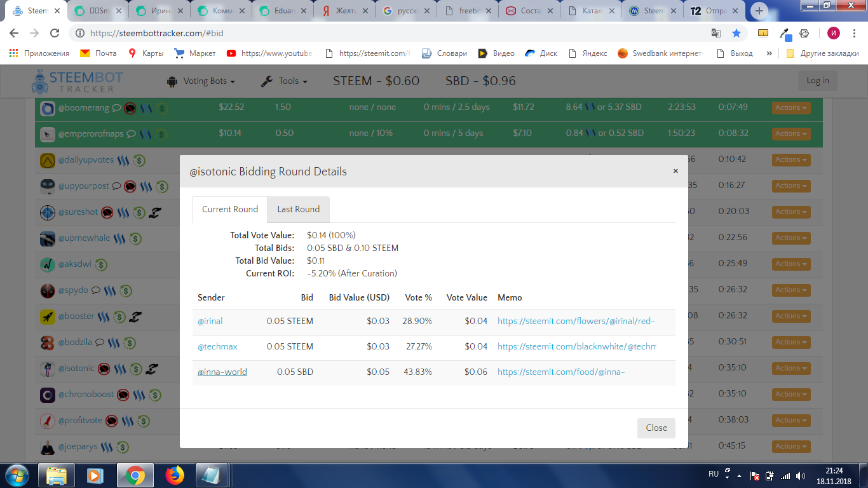Open the Почта bookmark
Image resolution: width=868 pixels, height=488 pixels.
coord(98,53)
